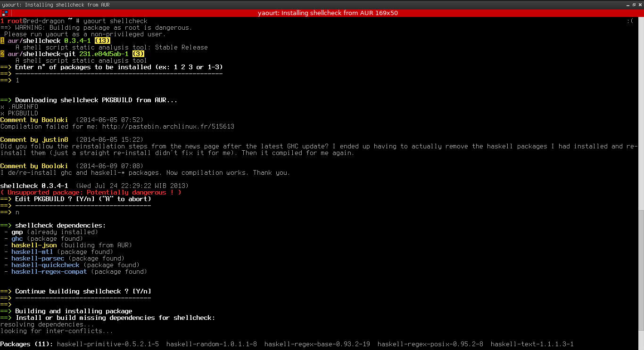This screenshot has height=350, width=644.
Task: Click the ghc dependency name
Action: point(17,238)
